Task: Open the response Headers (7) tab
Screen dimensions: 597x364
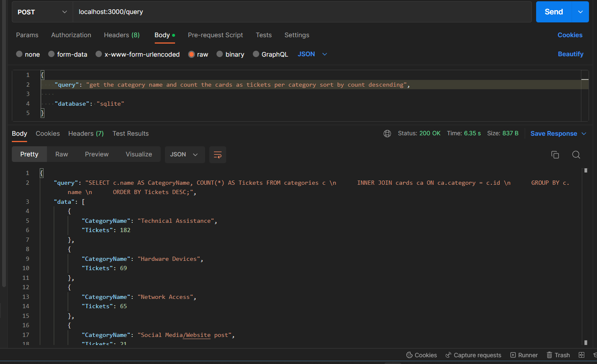Action: 86,134
